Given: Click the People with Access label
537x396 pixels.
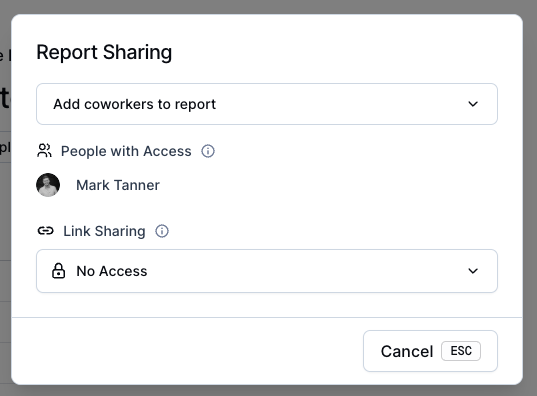Looking at the screenshot, I should (x=126, y=151).
